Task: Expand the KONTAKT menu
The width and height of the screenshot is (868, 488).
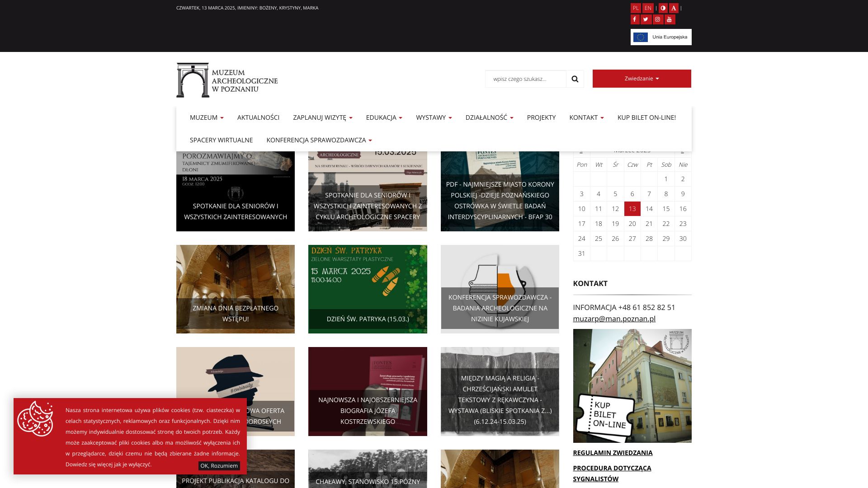Action: click(586, 117)
